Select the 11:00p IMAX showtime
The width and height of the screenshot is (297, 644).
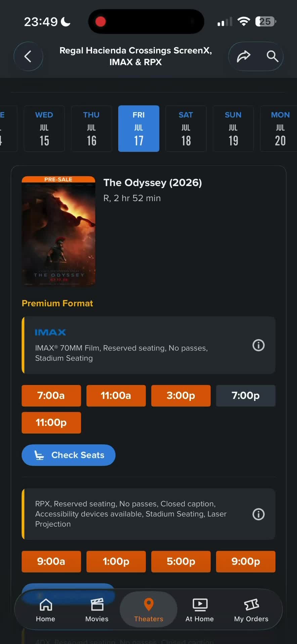pos(51,422)
